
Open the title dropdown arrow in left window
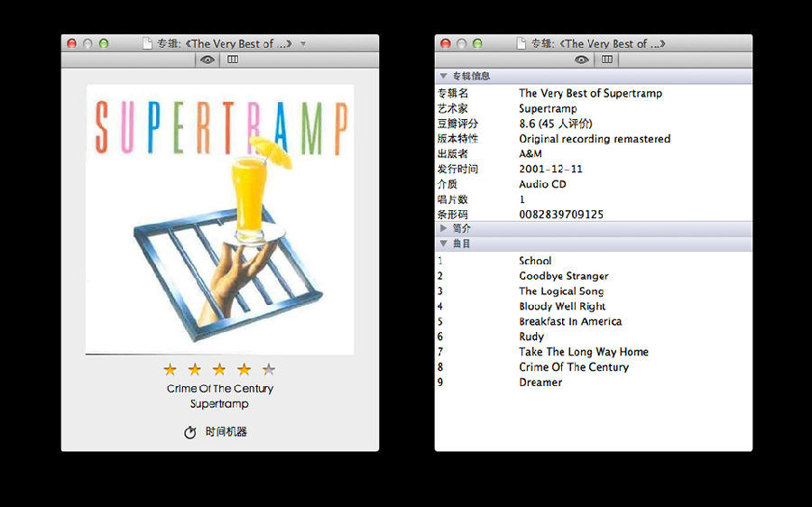point(303,44)
